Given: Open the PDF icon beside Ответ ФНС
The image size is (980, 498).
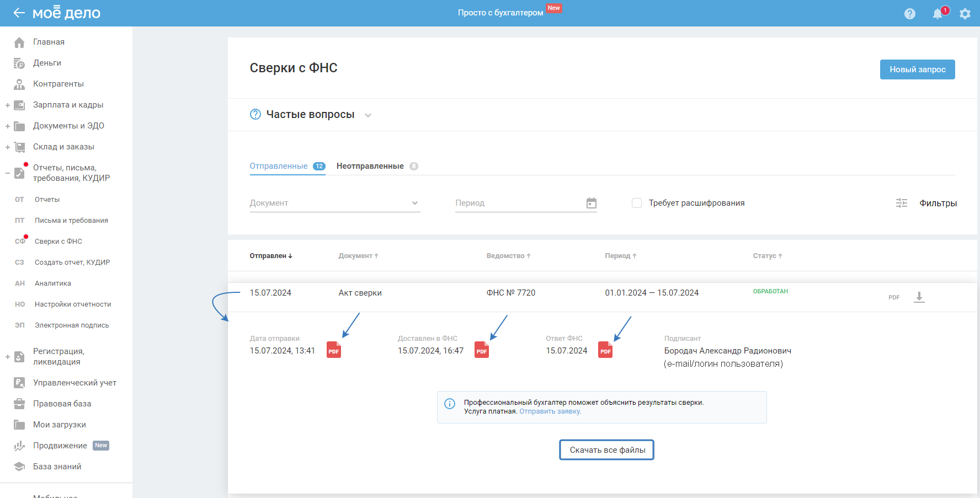Looking at the screenshot, I should coord(605,350).
